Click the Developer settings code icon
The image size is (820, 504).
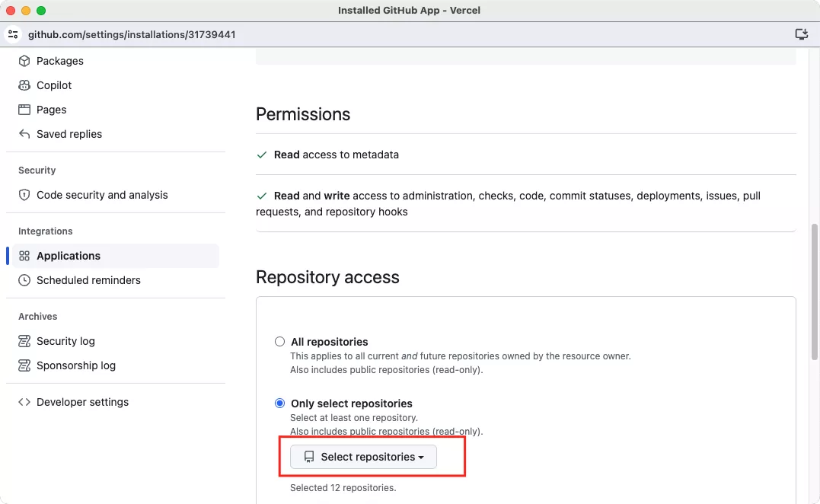[x=24, y=402]
